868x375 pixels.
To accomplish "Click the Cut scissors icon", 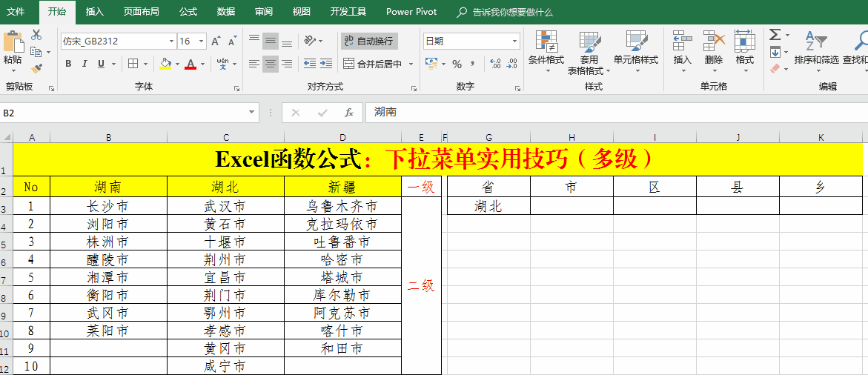I will (x=36, y=35).
